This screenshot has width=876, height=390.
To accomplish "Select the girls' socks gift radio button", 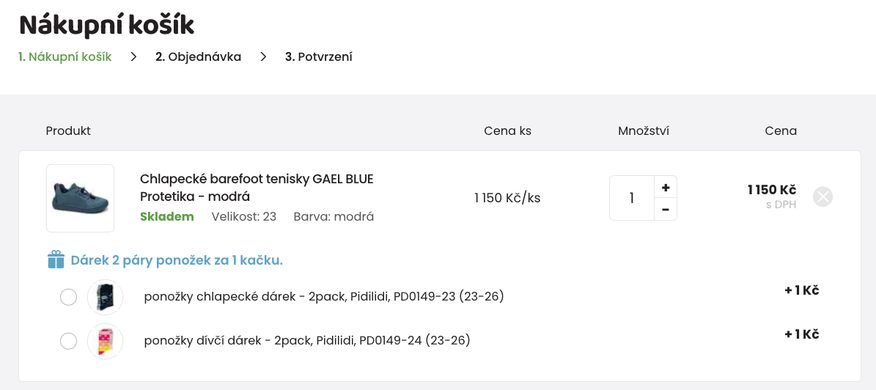I will coord(68,341).
